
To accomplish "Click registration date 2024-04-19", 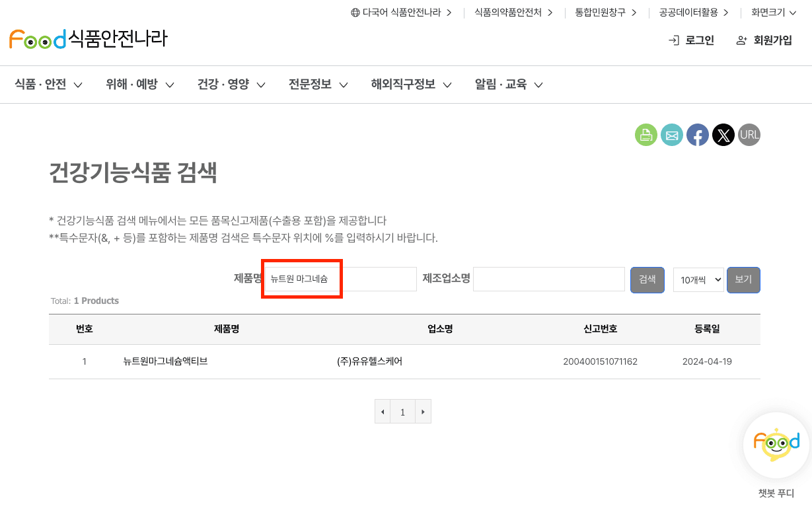I will pyautogui.click(x=707, y=361).
